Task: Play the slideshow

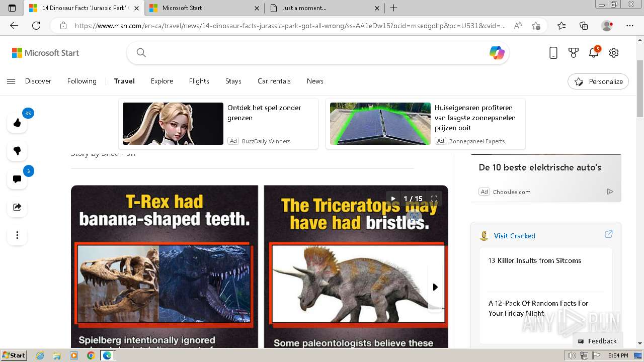Action: tap(393, 199)
